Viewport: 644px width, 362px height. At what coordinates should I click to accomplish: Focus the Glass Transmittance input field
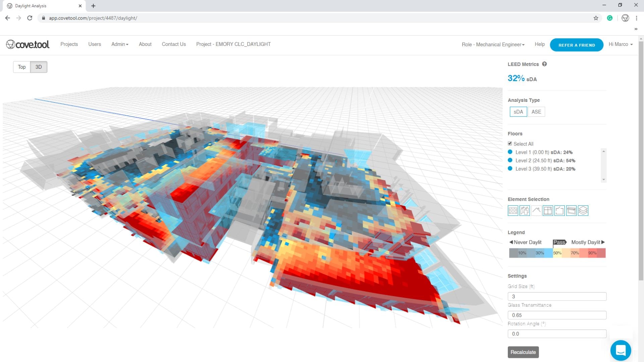coord(557,315)
